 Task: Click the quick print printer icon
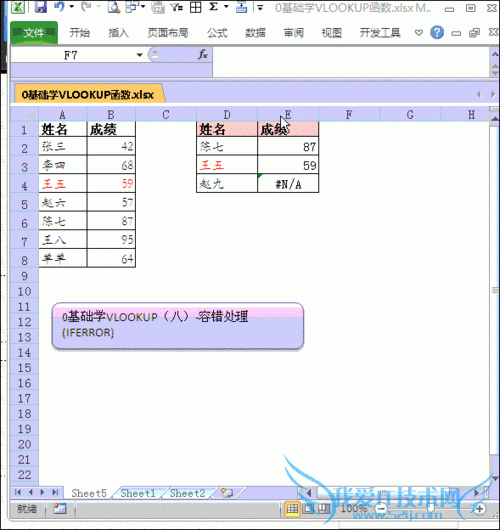pos(158,7)
